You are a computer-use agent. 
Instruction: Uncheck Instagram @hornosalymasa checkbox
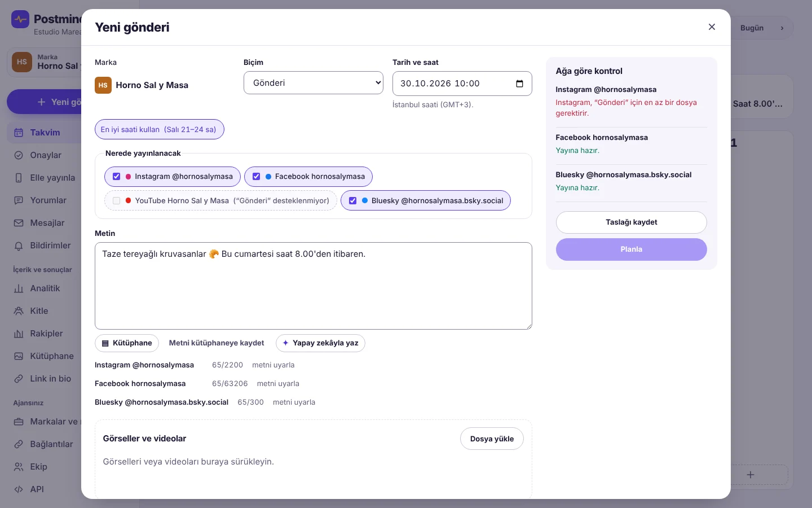(117, 177)
